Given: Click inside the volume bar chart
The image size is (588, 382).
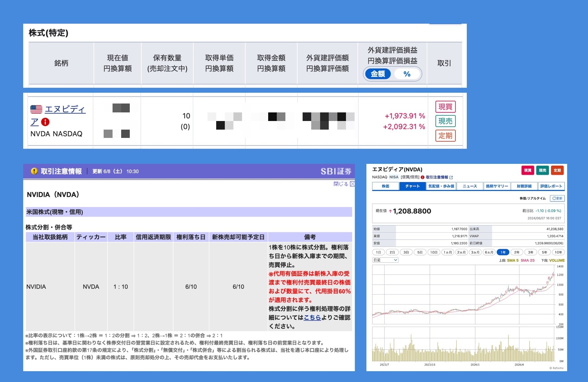Looking at the screenshot, I should (464, 344).
